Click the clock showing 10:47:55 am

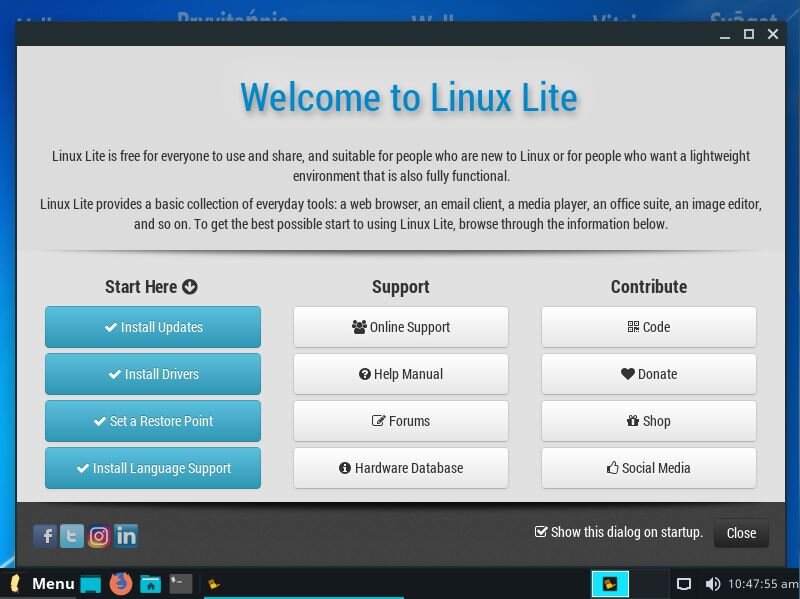click(x=763, y=584)
